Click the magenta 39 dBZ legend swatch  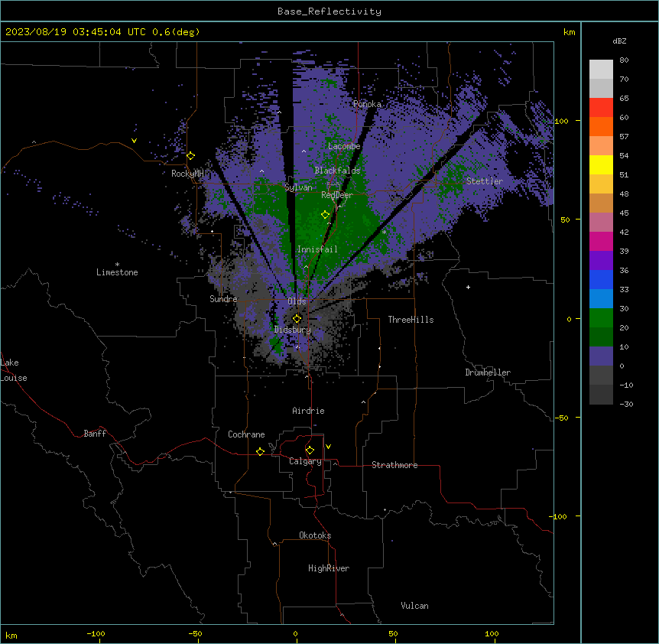(x=601, y=241)
